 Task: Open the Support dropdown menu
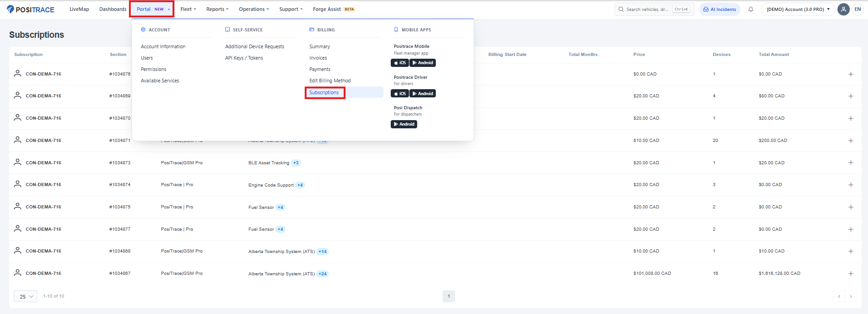coord(291,9)
